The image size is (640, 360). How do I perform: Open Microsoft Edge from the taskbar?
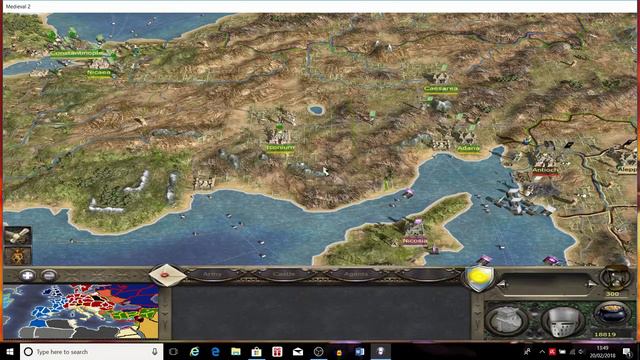tap(215, 351)
